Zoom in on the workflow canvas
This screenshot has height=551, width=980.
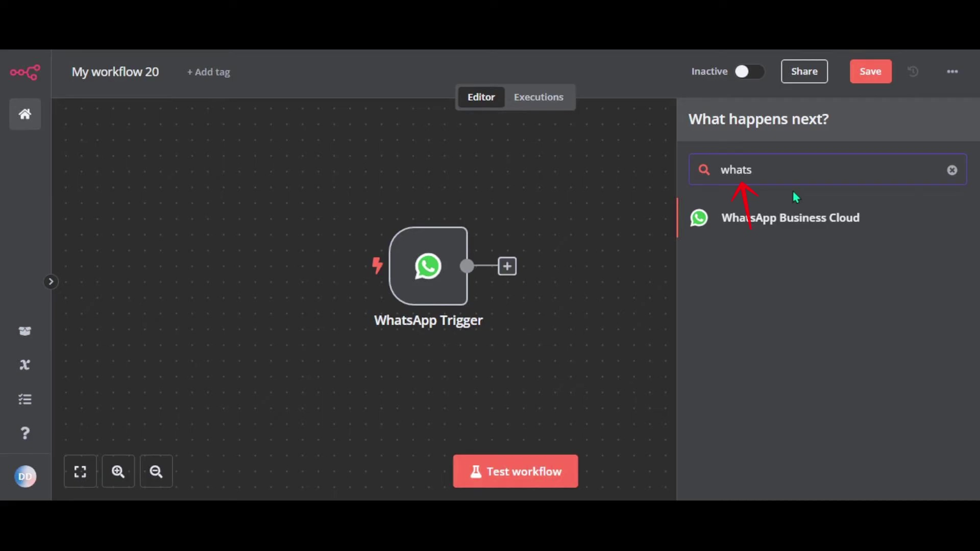[x=118, y=471]
